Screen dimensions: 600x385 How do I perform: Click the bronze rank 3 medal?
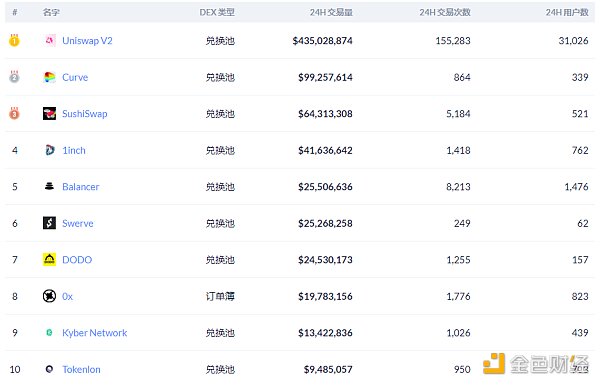click(x=14, y=113)
